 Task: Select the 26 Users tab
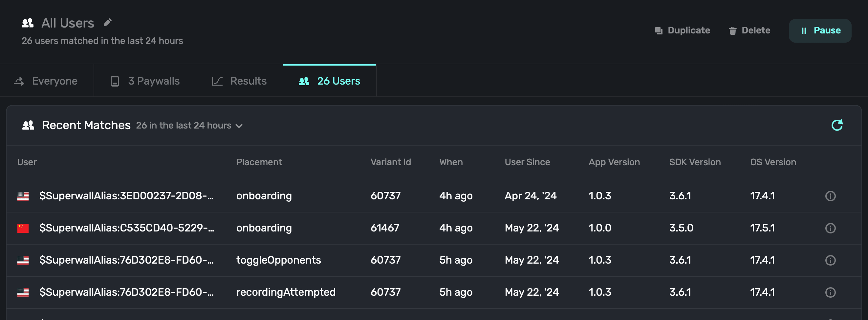tap(330, 81)
